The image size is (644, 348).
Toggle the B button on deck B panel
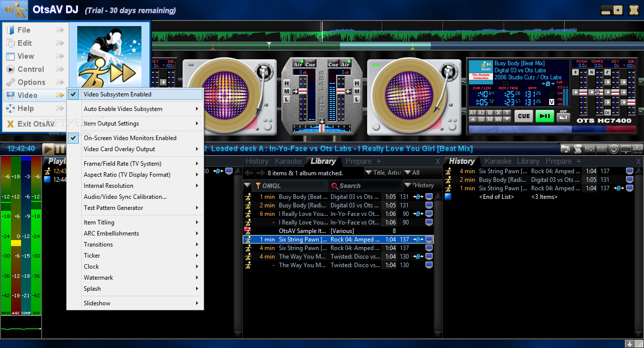pyautogui.click(x=490, y=113)
